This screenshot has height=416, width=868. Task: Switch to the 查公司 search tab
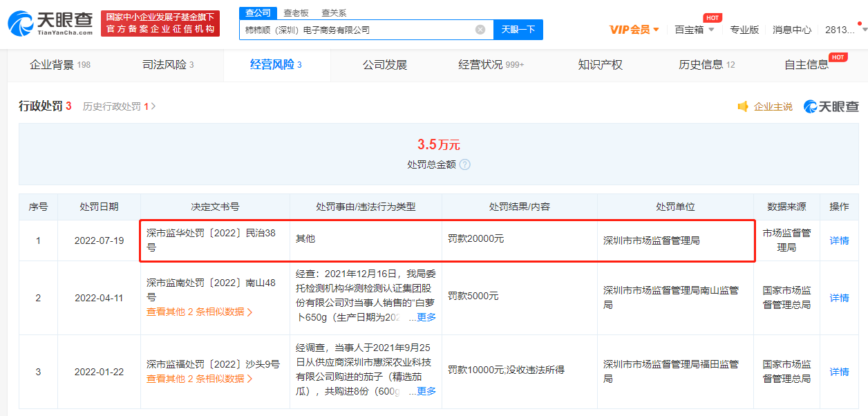point(258,12)
